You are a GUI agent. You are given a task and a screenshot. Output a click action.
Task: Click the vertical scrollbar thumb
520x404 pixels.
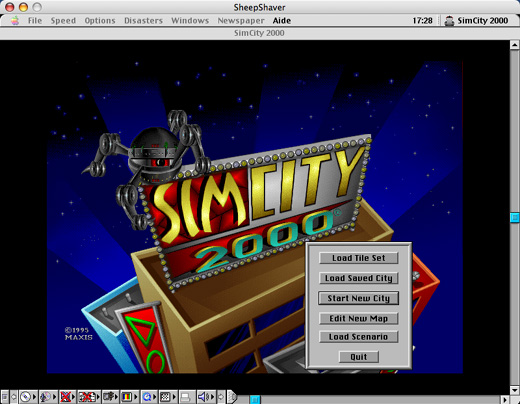point(515,218)
